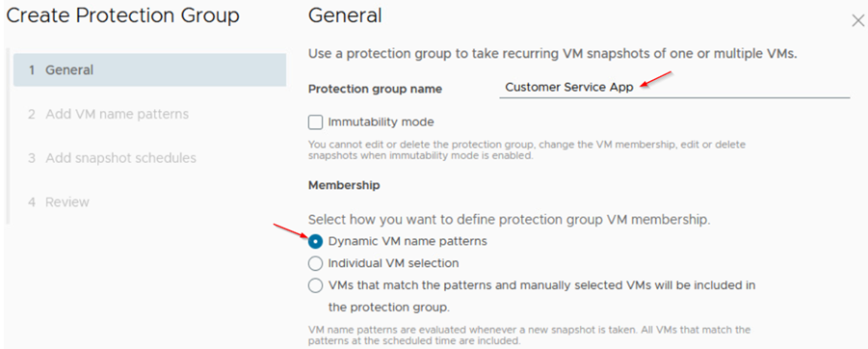Enable the Immutability mode checkbox
The width and height of the screenshot is (868, 349).
(x=316, y=121)
